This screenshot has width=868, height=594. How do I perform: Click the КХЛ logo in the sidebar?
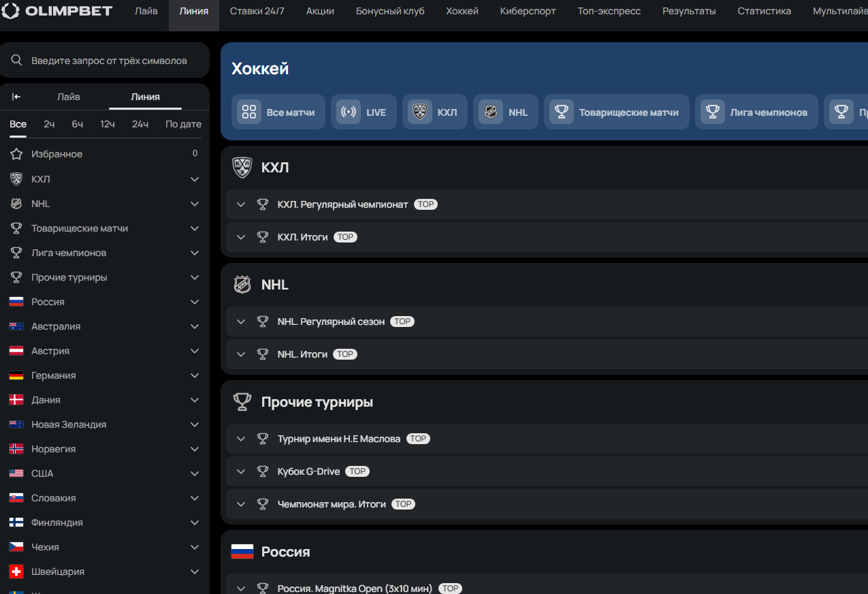16,179
